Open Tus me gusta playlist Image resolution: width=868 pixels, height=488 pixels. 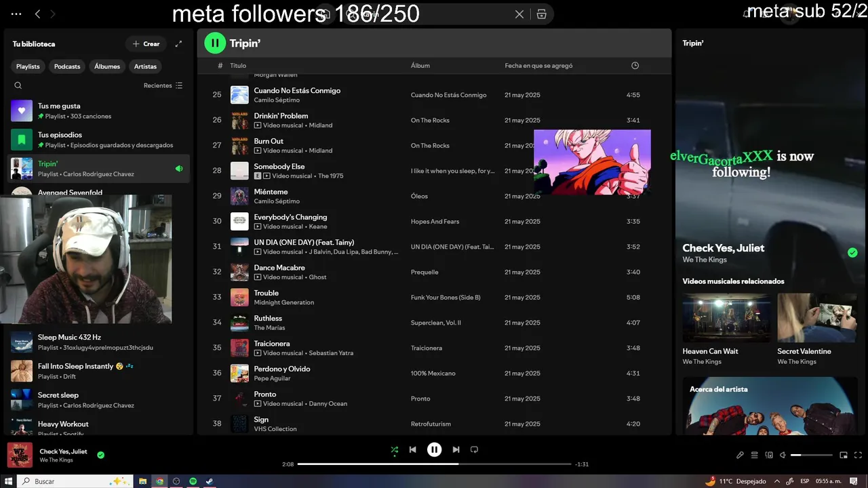pos(98,110)
